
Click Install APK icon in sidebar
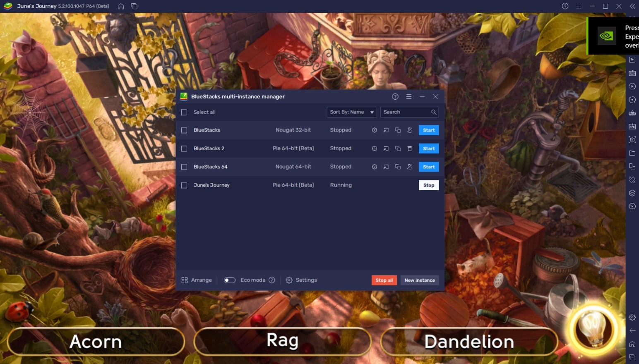(632, 127)
